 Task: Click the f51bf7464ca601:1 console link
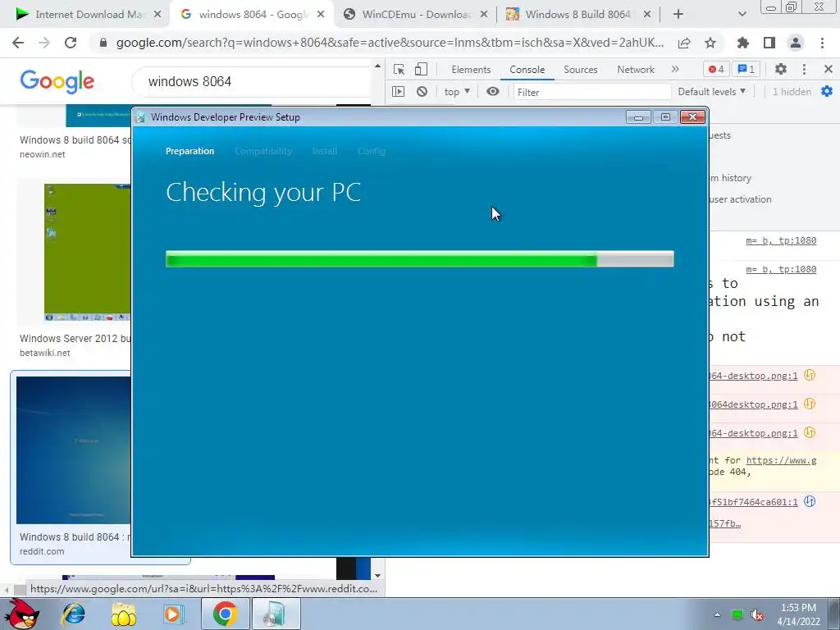[753, 502]
